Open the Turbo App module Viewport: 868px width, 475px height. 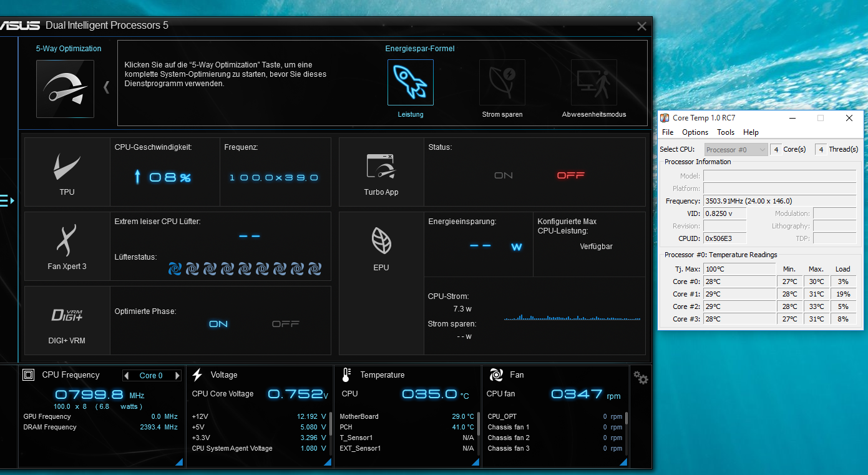tap(381, 172)
